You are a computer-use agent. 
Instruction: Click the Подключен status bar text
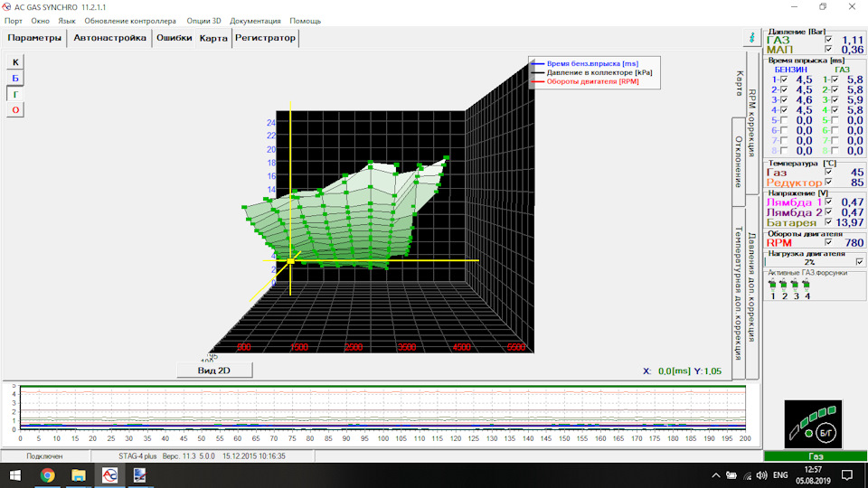(x=44, y=456)
